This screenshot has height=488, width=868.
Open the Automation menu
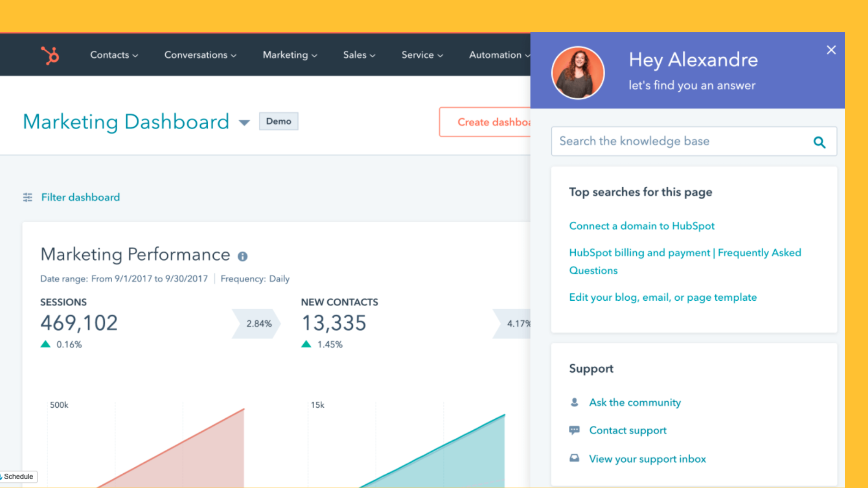500,55
